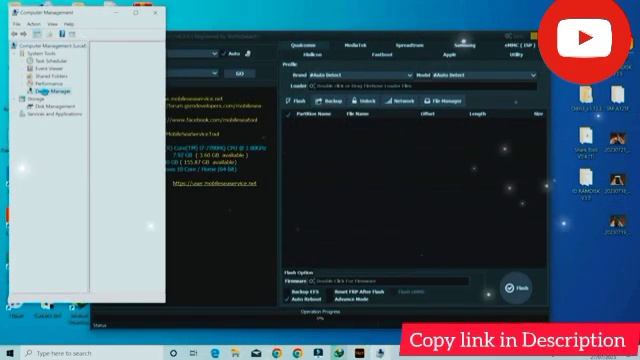
Task: Open Mail app from taskbar
Action: (x=256, y=353)
